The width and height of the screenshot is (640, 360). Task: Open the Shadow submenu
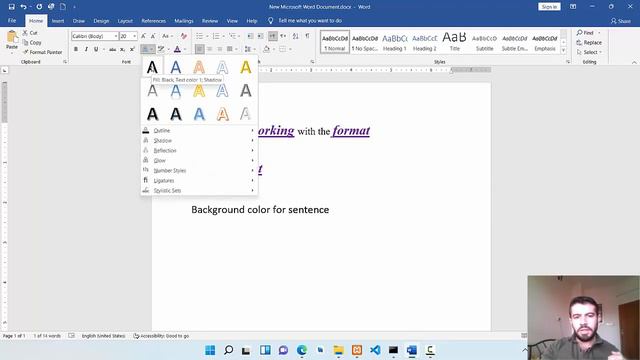[199, 140]
